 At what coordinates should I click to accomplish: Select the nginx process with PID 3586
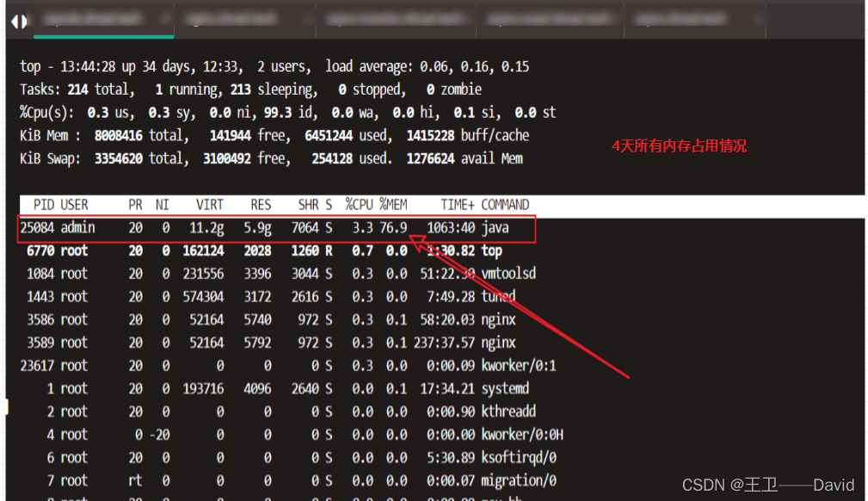pos(275,320)
